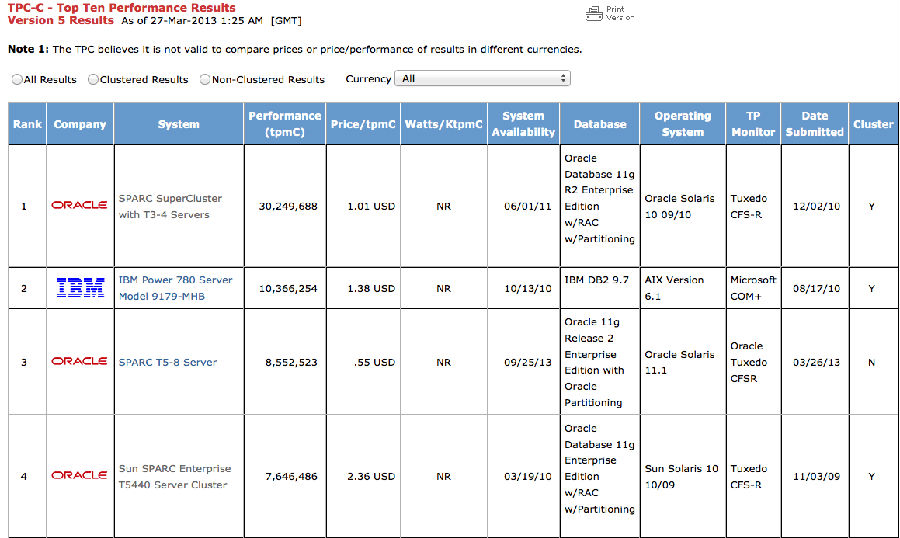Choose the Non-Clustered Results radio option
Image resolution: width=900 pixels, height=538 pixels.
click(205, 79)
